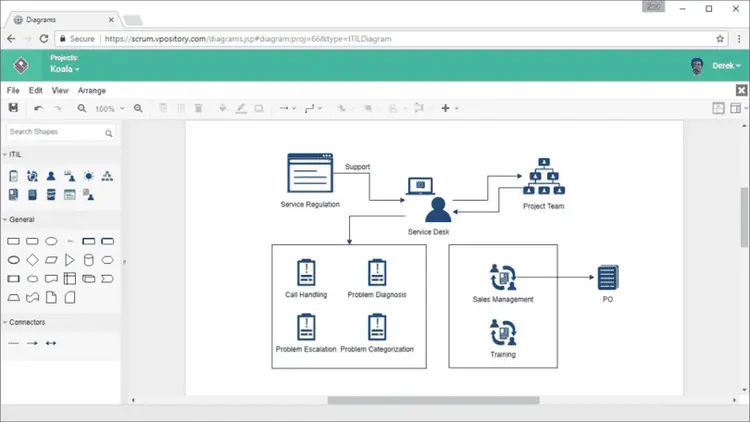Select the diamond shape in the General palette

click(x=32, y=260)
